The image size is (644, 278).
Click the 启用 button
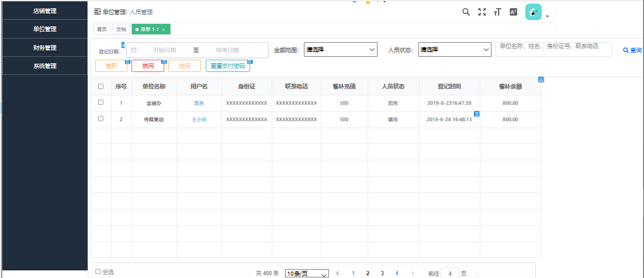pos(185,66)
